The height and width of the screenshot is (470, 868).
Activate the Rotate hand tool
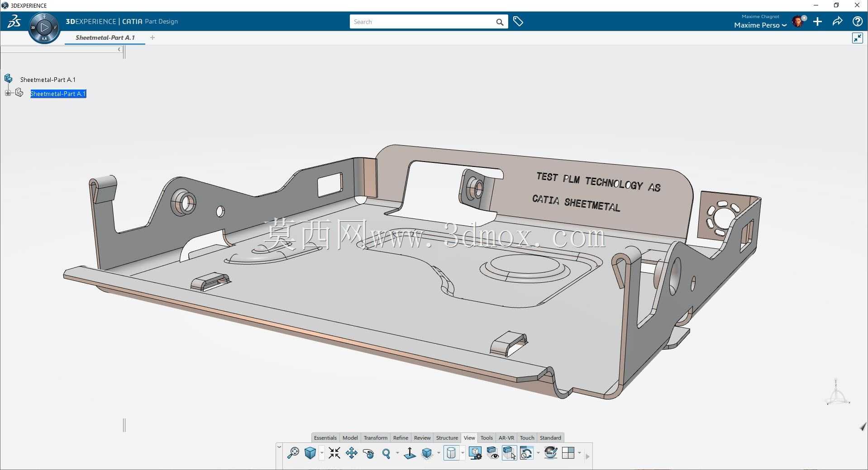[x=369, y=453]
